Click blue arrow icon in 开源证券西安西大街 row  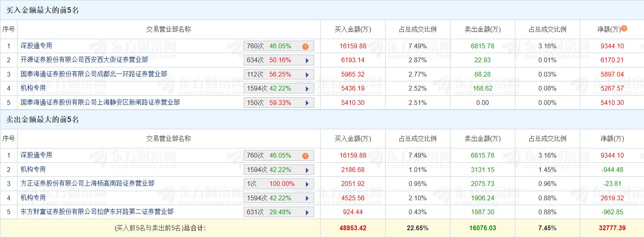pos(307,61)
